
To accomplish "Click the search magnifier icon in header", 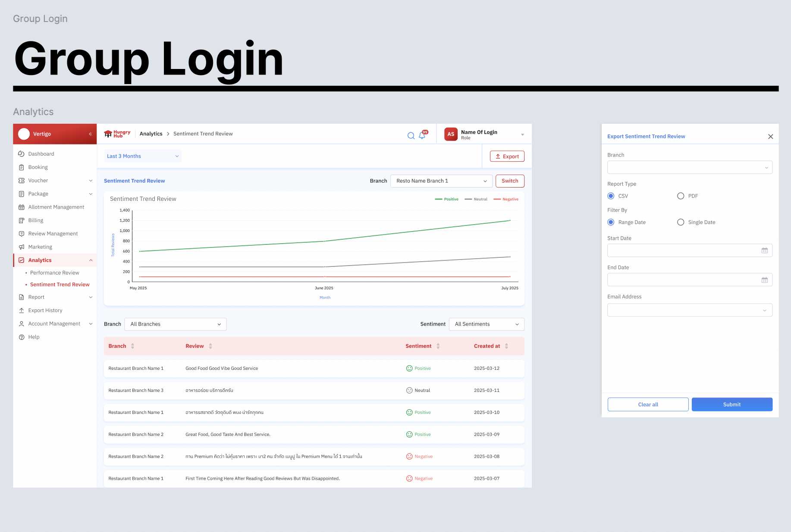I will tap(411, 136).
